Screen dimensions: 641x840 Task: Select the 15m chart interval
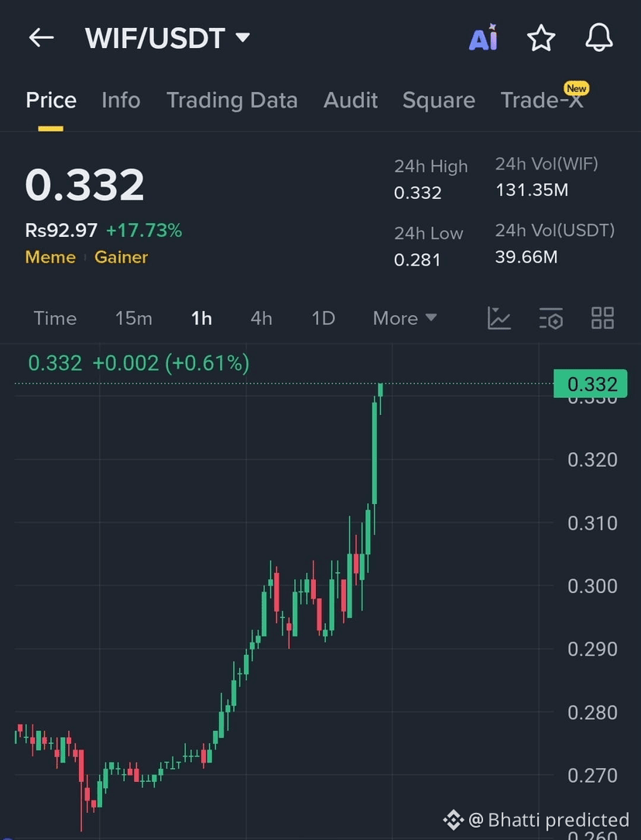point(134,318)
